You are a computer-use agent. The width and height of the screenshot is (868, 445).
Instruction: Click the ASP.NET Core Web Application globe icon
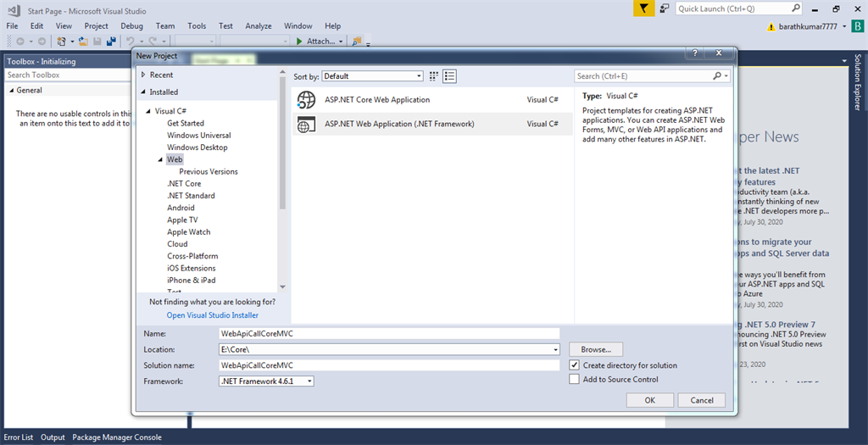(306, 100)
